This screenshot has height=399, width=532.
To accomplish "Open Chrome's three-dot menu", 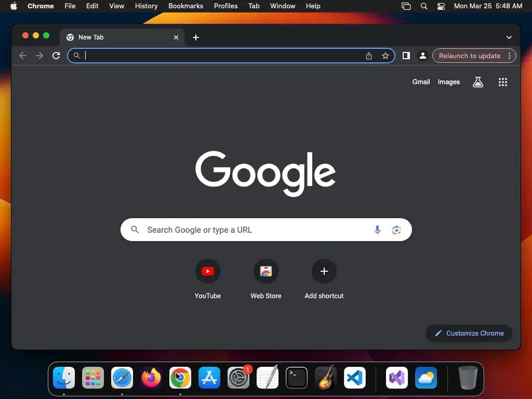I will 509,56.
